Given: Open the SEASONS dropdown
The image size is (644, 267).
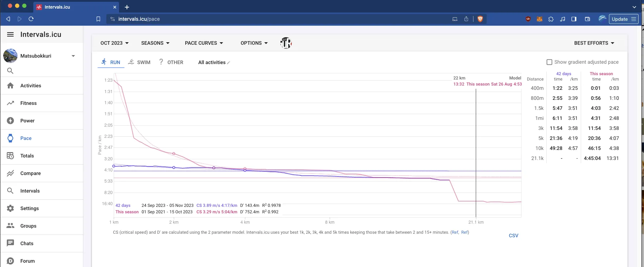Looking at the screenshot, I should pyautogui.click(x=155, y=43).
